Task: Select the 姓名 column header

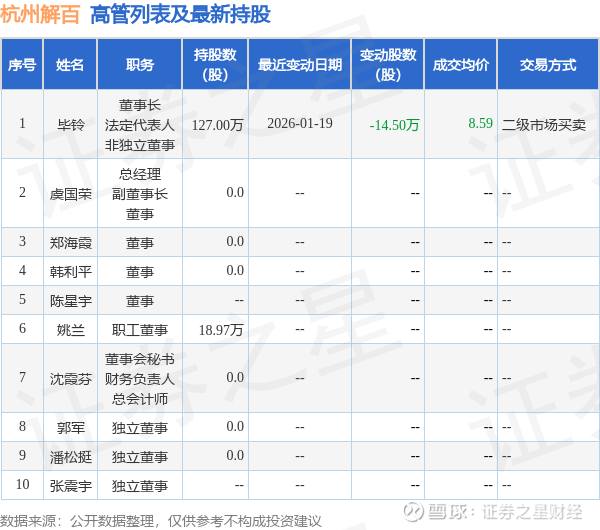Action: point(70,65)
